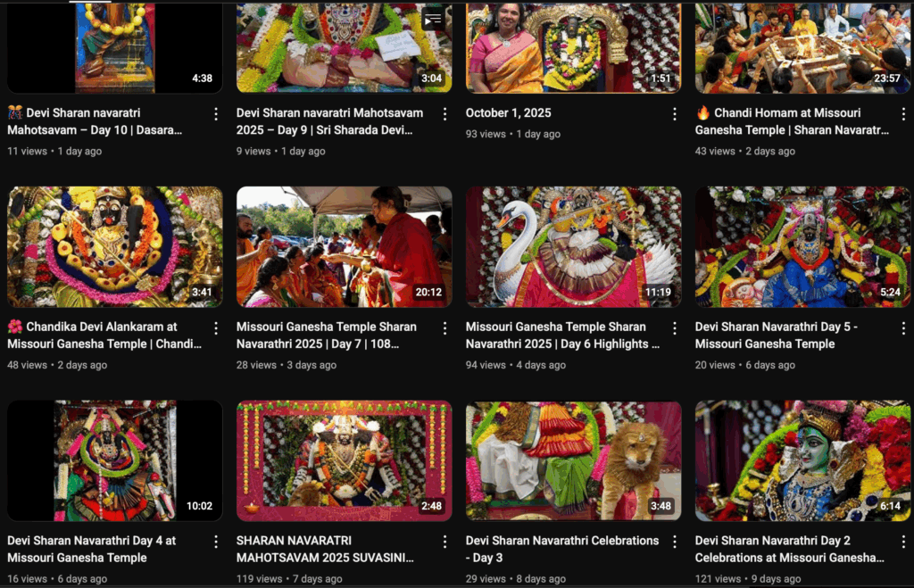Image resolution: width=914 pixels, height=588 pixels.
Task: Open more actions for Chandika Devi Alankaram video
Action: 215,328
